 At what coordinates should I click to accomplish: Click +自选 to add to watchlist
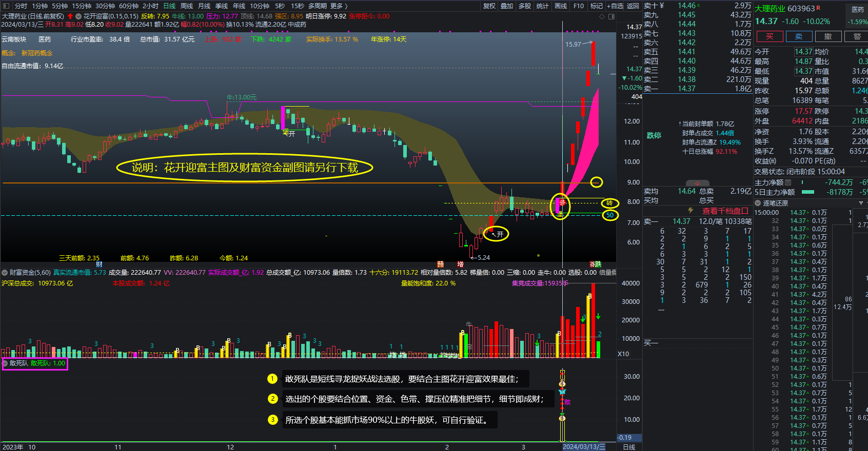[x=615, y=6]
